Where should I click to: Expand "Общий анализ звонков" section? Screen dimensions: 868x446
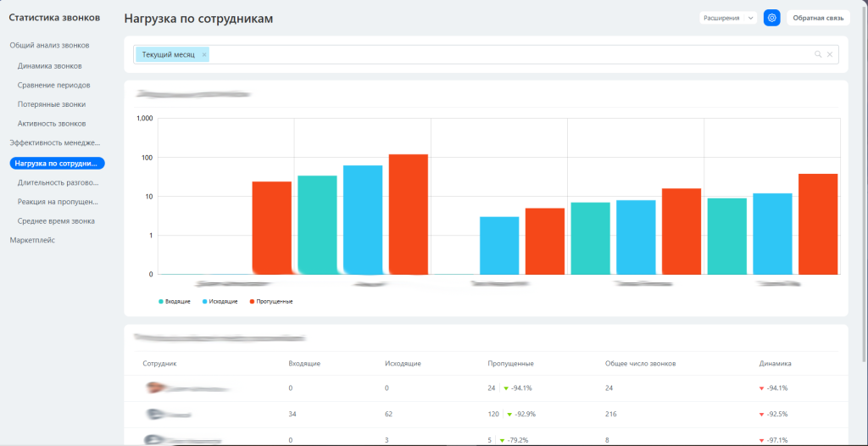click(x=49, y=45)
